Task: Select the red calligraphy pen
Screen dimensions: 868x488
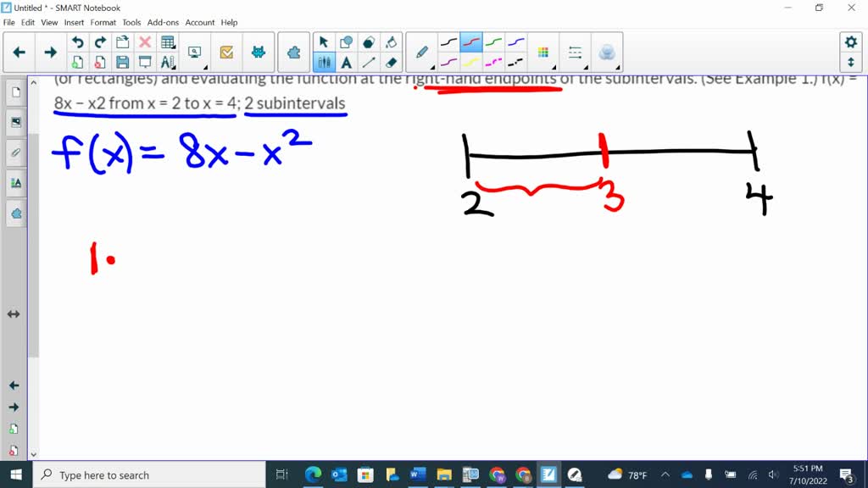Action: tap(470, 40)
